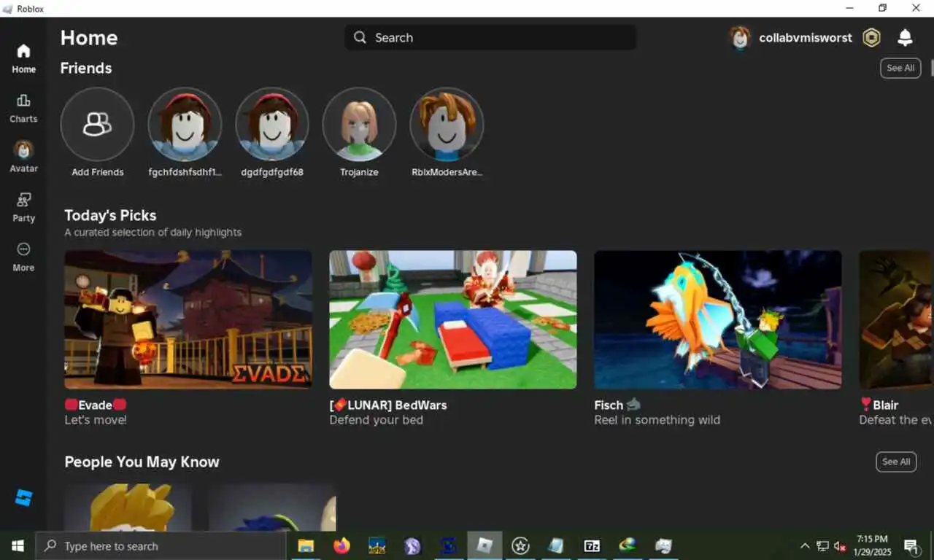Go to Home in the sidebar

pos(23,59)
